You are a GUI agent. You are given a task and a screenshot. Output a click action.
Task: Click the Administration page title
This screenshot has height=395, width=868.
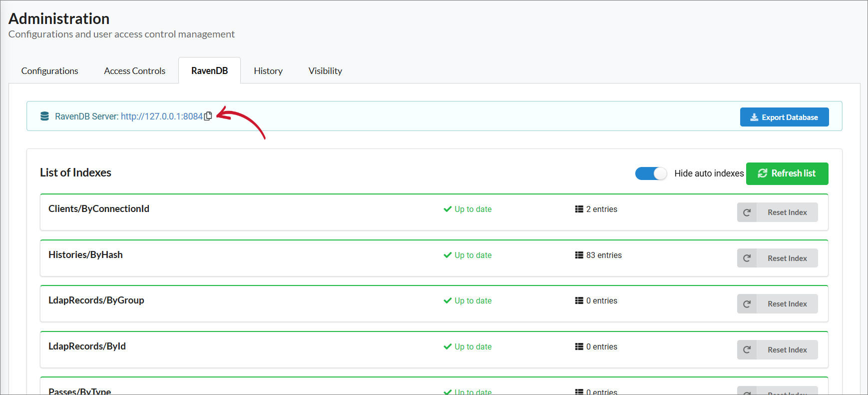pyautogui.click(x=59, y=18)
